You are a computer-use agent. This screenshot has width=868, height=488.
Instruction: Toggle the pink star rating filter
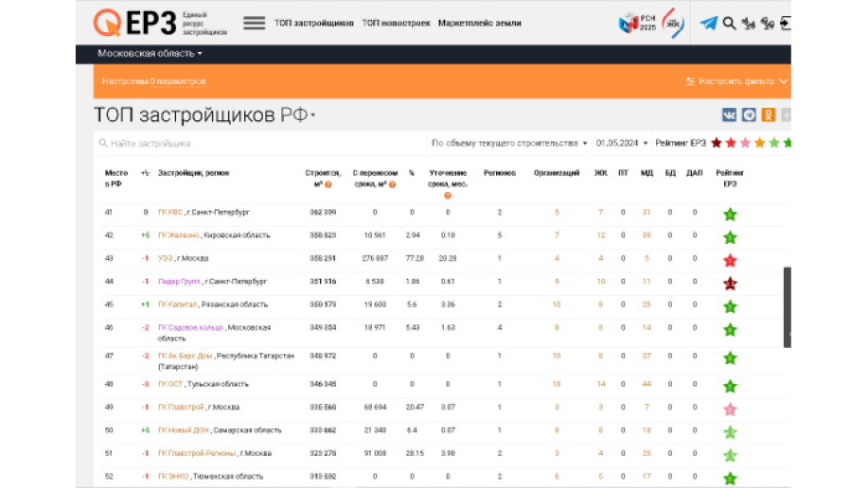click(x=745, y=143)
